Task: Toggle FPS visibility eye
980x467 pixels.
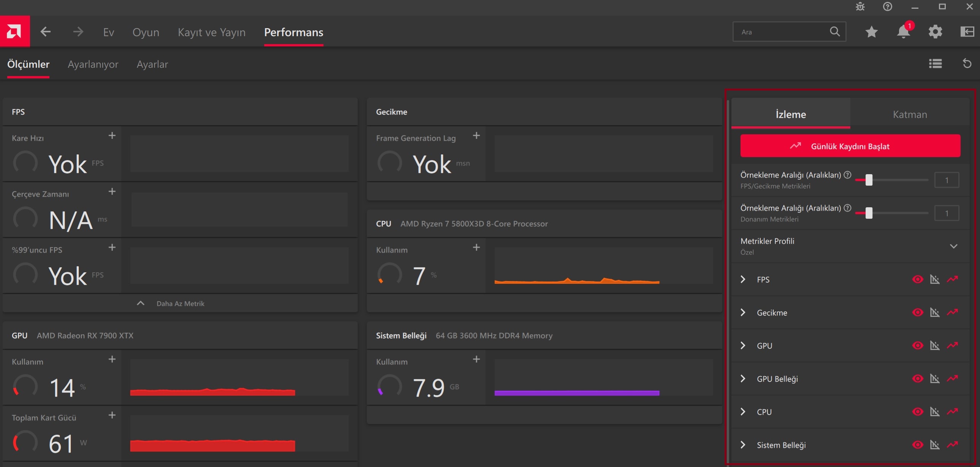Action: tap(918, 280)
